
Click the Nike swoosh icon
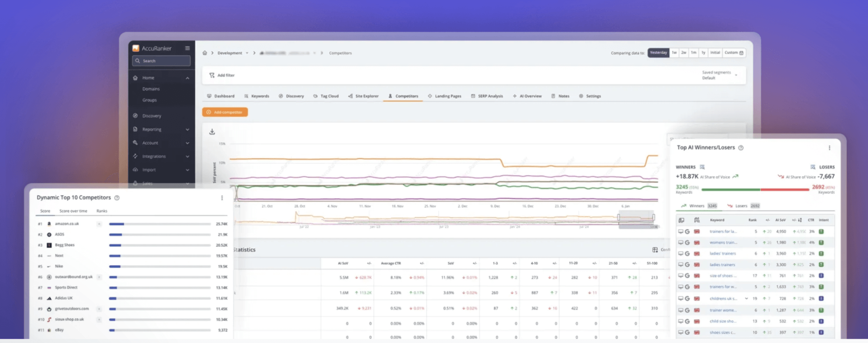coord(49,266)
